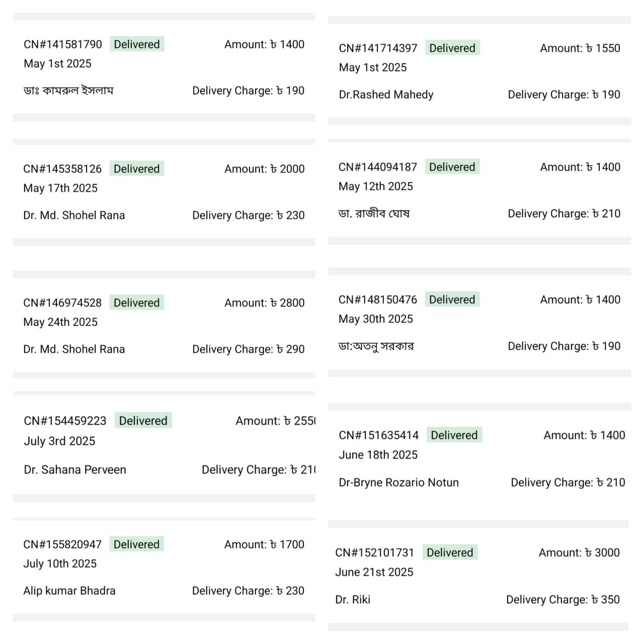Select recipient Dr.Rashed Mahedy
The width and height of the screenshot is (644, 644).
click(x=386, y=95)
